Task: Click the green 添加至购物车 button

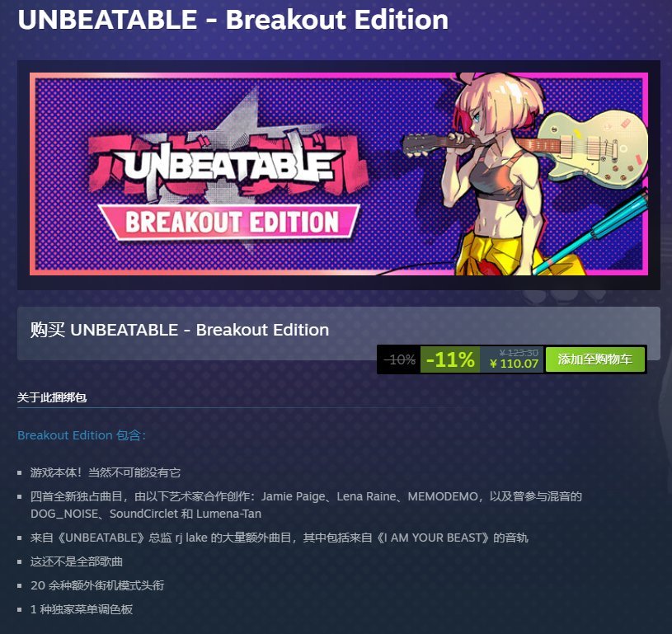Action: 594,359
